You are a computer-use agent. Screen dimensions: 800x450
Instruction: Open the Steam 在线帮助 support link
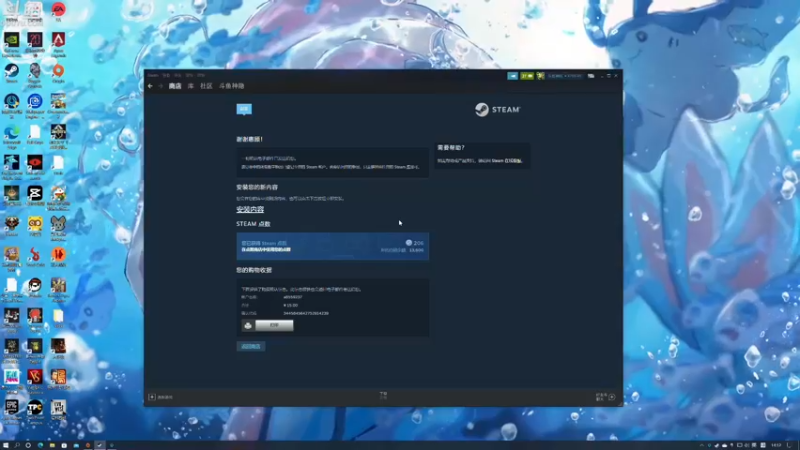507,161
